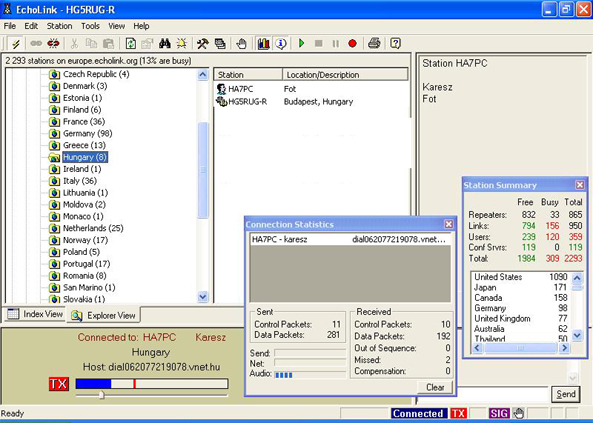Close the Connection Statistics window
This screenshot has width=593, height=423.
(449, 224)
